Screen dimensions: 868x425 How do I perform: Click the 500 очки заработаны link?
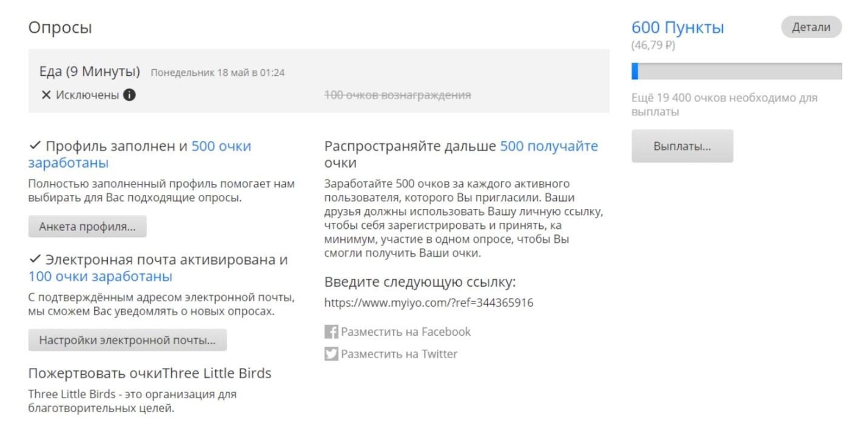tap(140, 155)
